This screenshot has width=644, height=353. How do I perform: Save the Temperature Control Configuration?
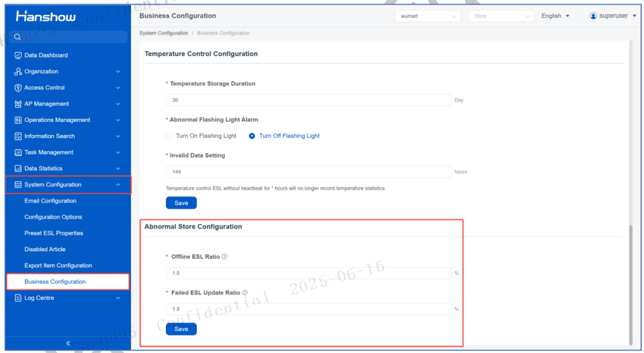pos(181,203)
